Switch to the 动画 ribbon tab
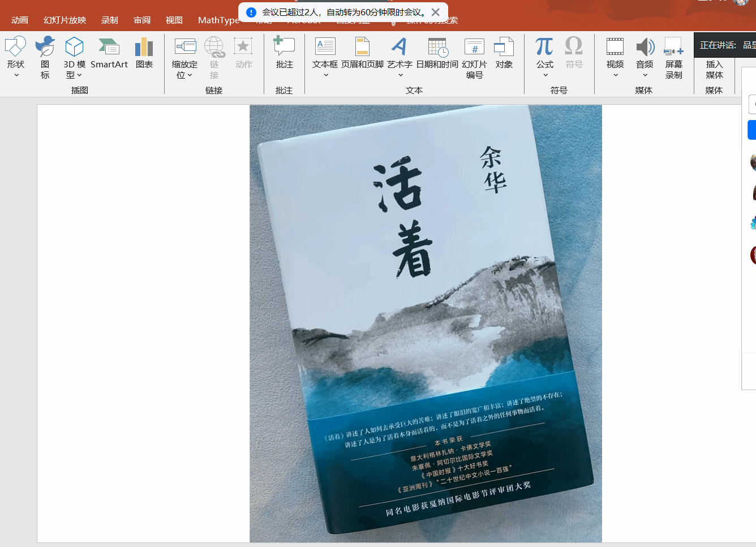The image size is (756, 547). click(20, 20)
